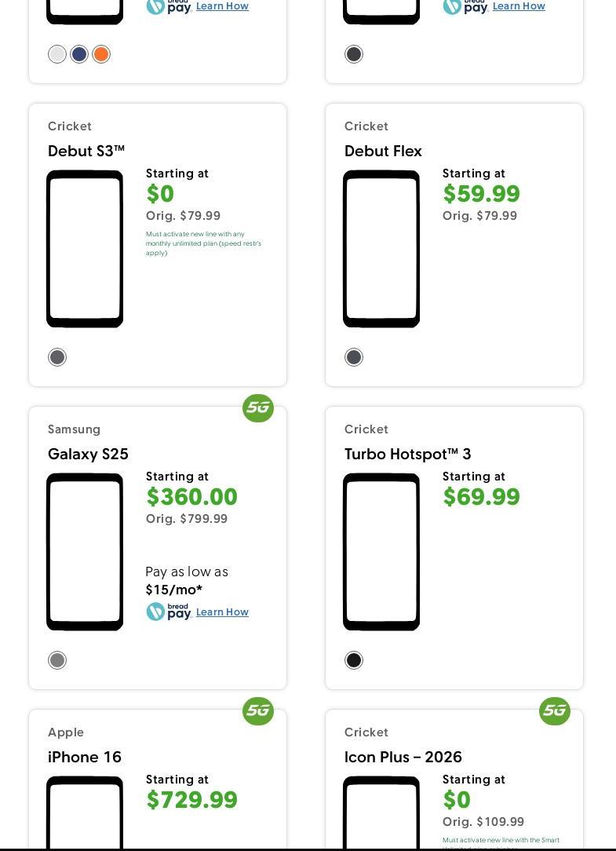Image resolution: width=616 pixels, height=851 pixels.
Task: Click the Debut Flex phone image
Action: [381, 248]
